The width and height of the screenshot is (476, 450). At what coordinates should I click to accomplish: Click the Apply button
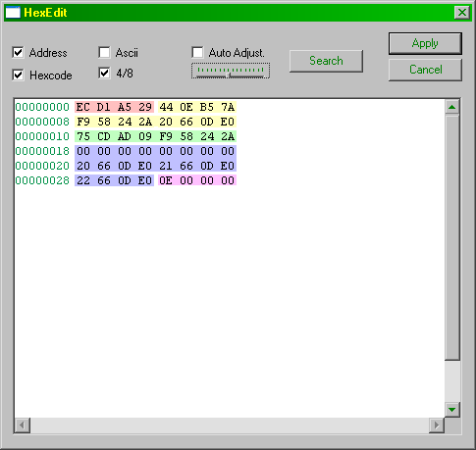[425, 43]
